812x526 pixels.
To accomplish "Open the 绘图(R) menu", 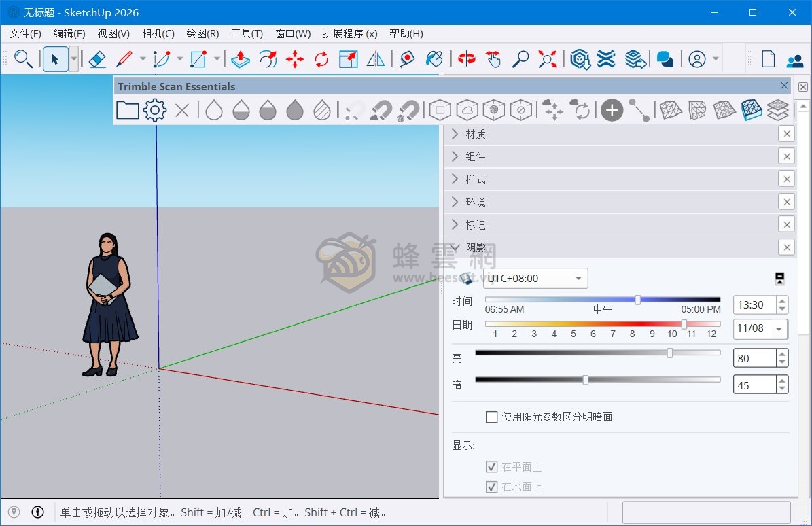I will coord(202,34).
